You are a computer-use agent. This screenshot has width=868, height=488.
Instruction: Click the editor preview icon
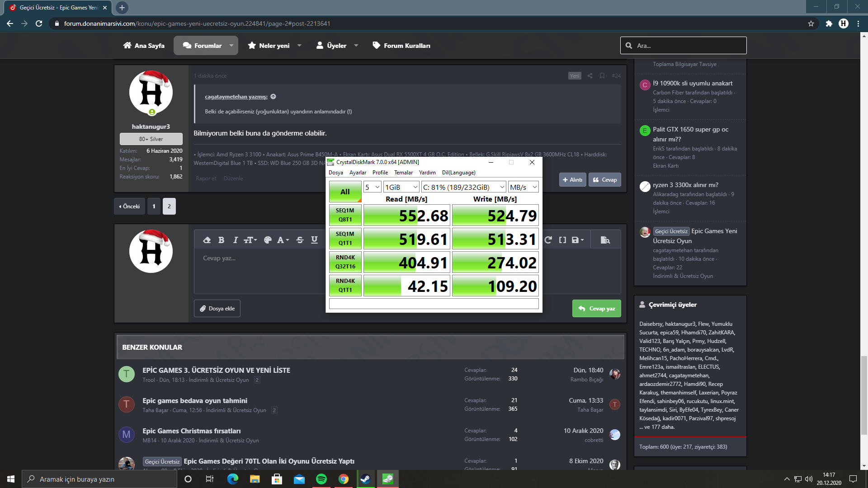605,240
